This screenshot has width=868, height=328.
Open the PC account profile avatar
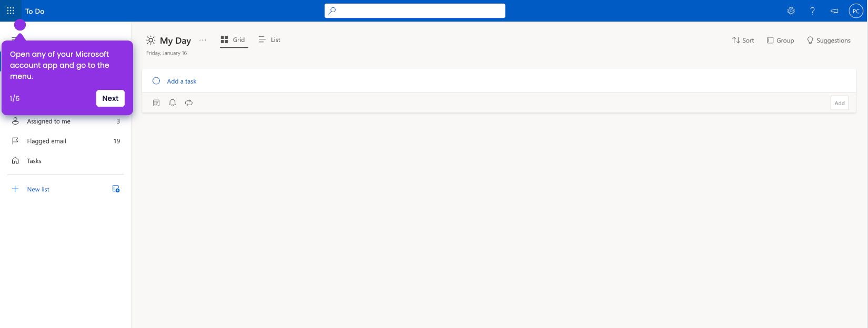click(856, 11)
